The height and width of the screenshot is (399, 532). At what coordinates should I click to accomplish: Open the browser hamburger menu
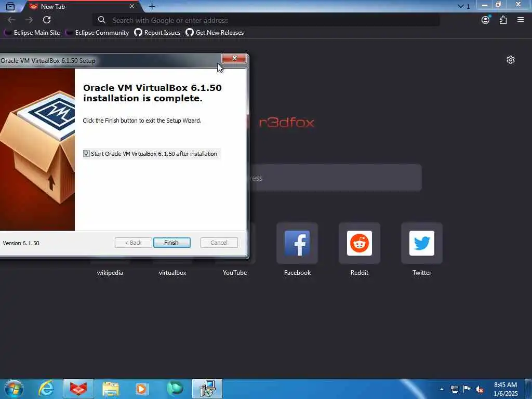pos(521,20)
